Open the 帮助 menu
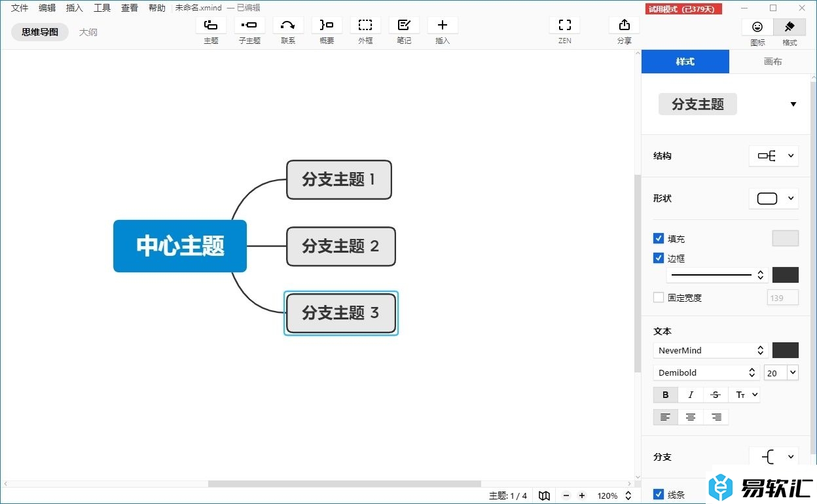This screenshot has height=504, width=817. [x=157, y=8]
